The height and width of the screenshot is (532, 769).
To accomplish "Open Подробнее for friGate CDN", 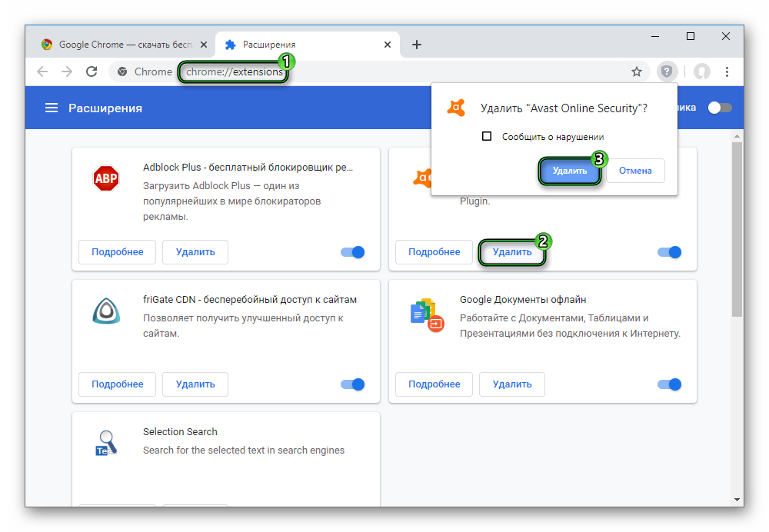I will (x=117, y=384).
